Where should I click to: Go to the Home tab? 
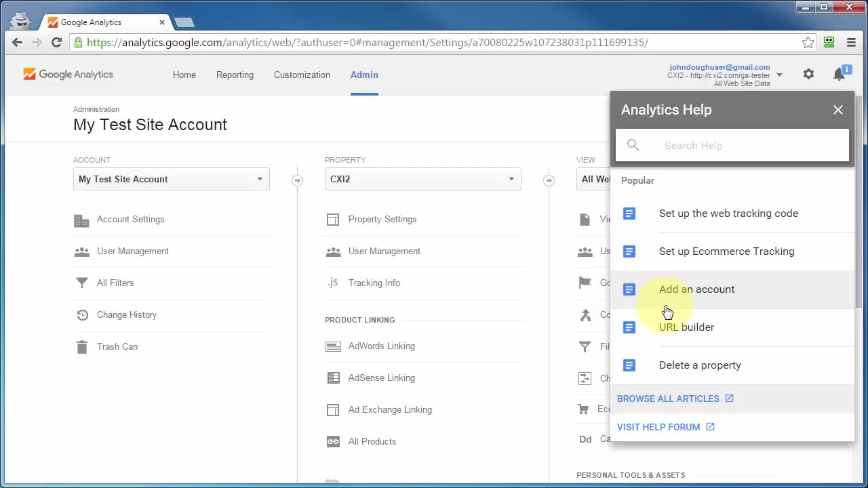click(184, 75)
